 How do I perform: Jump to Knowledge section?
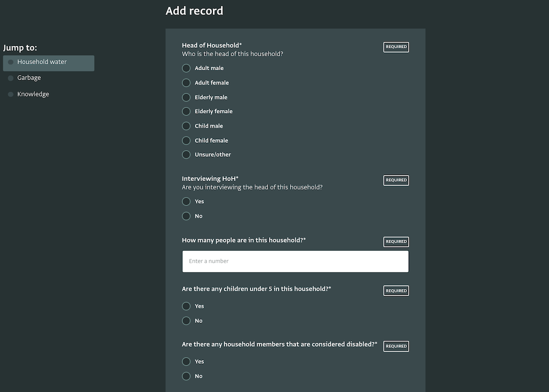pos(33,94)
